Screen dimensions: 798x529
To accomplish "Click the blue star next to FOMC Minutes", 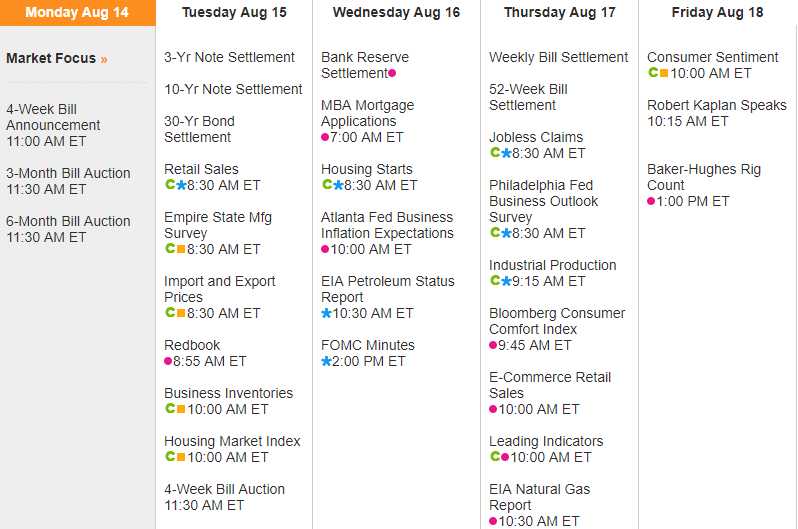I will tap(326, 361).
